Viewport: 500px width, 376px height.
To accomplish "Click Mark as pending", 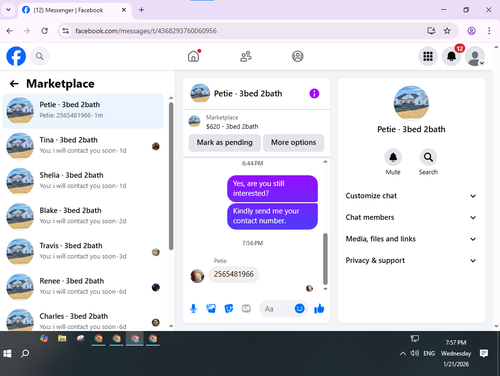I will coord(225,143).
